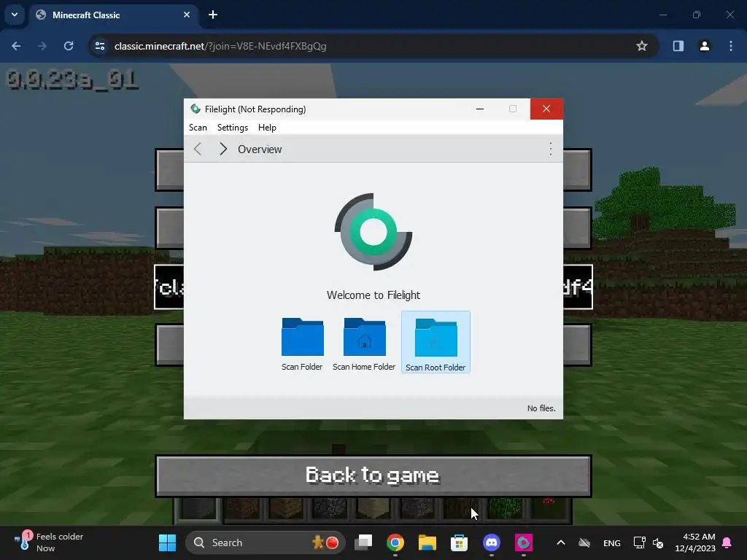
Task: Open the Chrome profile icon
Action: (x=705, y=46)
